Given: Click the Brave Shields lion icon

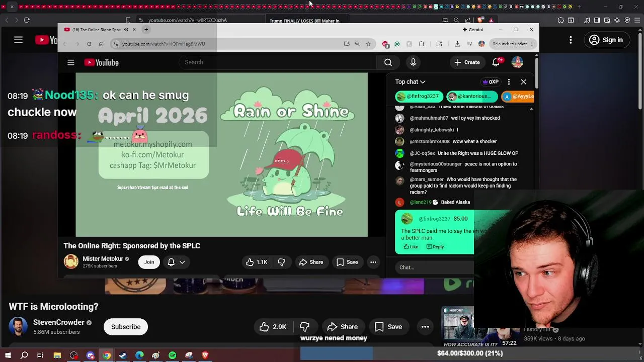Looking at the screenshot, I should tap(480, 20).
